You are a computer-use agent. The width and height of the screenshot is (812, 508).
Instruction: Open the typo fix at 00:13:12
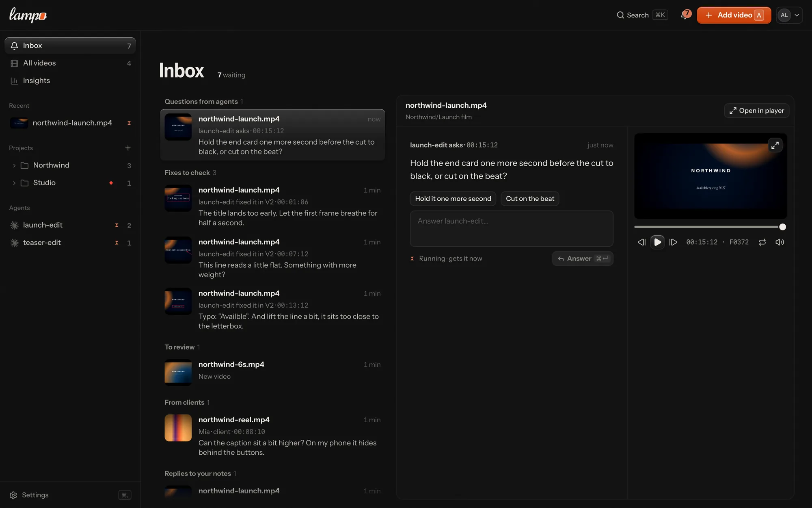(272, 310)
